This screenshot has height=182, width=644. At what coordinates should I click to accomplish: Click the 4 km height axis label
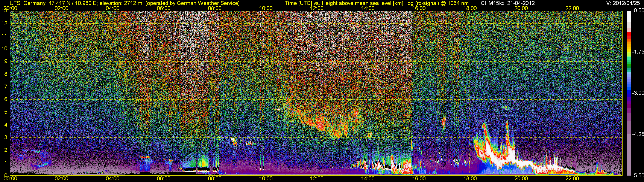point(6,125)
